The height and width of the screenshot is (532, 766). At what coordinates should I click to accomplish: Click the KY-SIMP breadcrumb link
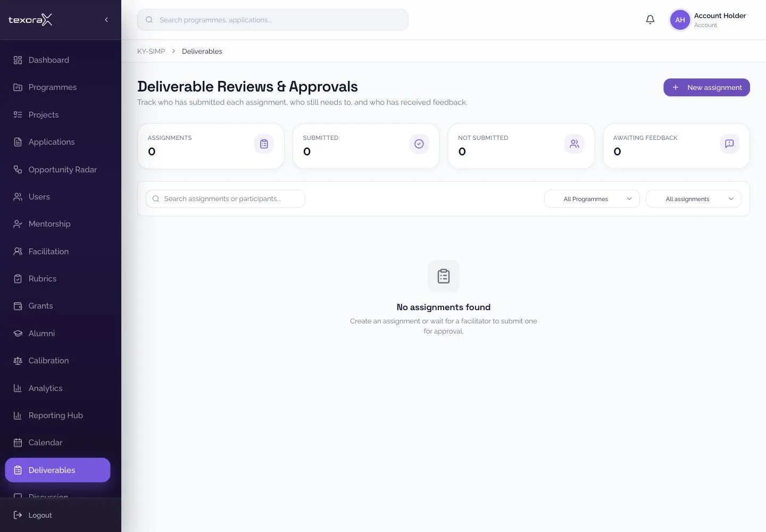pos(151,52)
